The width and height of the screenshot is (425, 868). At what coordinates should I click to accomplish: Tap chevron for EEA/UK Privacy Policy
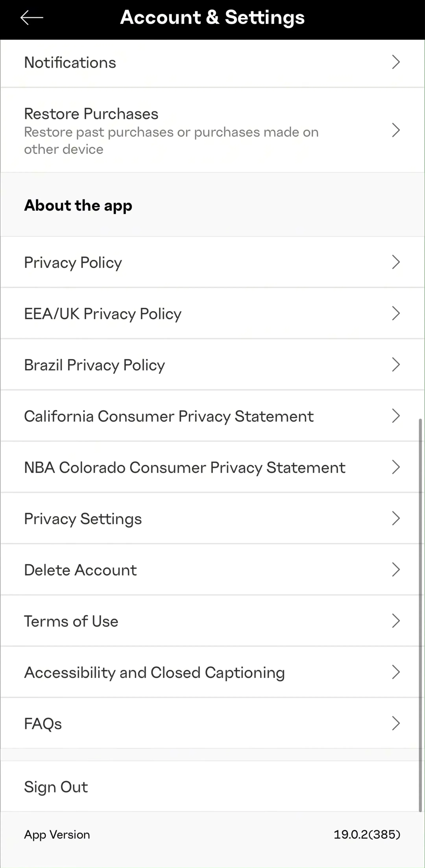pos(396,313)
